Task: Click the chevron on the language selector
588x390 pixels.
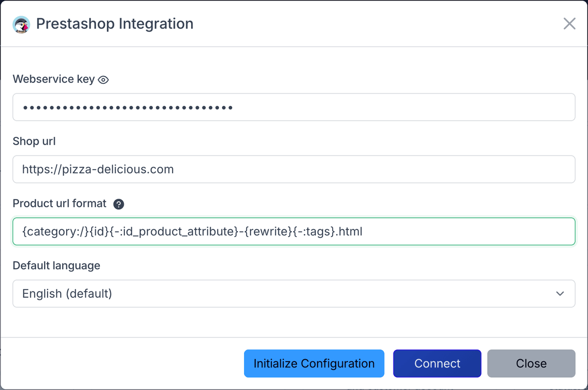Action: [x=560, y=293]
